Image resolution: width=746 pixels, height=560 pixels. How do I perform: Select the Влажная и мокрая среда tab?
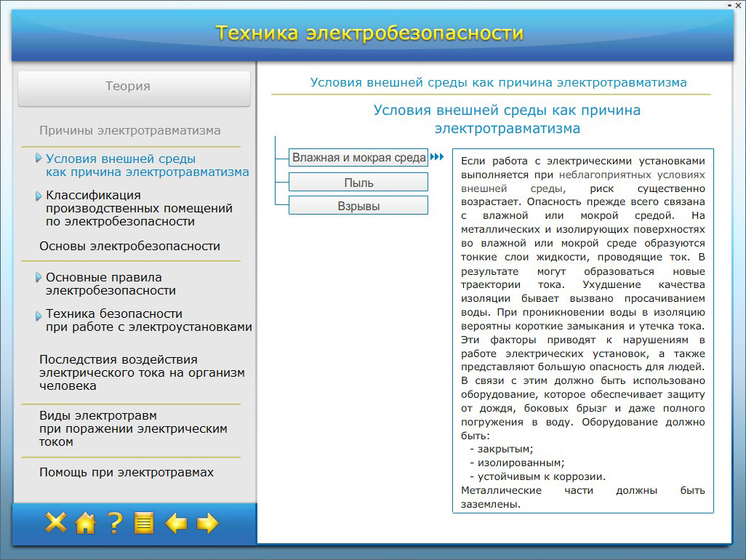(x=358, y=158)
